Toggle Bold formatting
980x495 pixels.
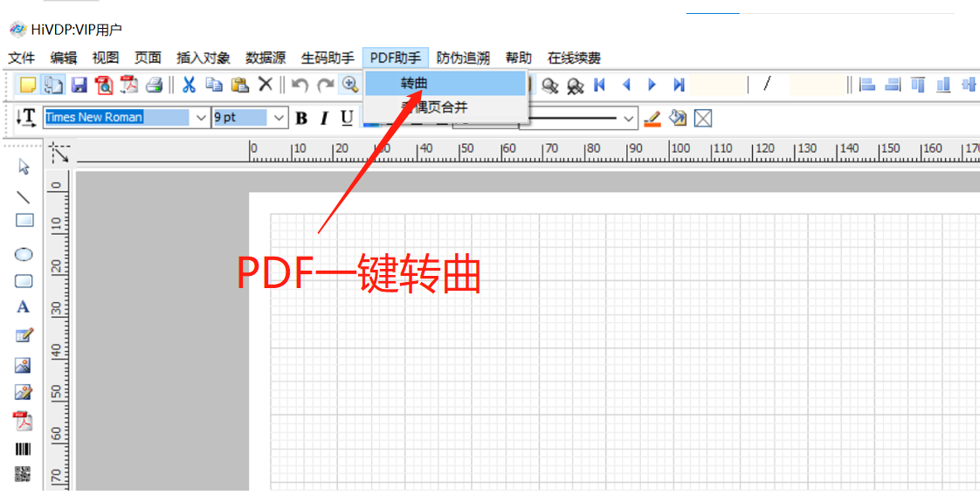301,118
